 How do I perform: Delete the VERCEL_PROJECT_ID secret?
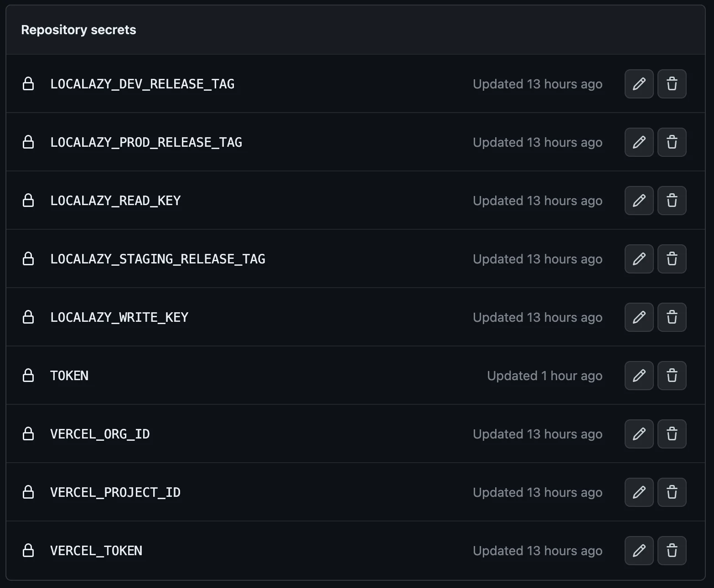[x=672, y=492]
